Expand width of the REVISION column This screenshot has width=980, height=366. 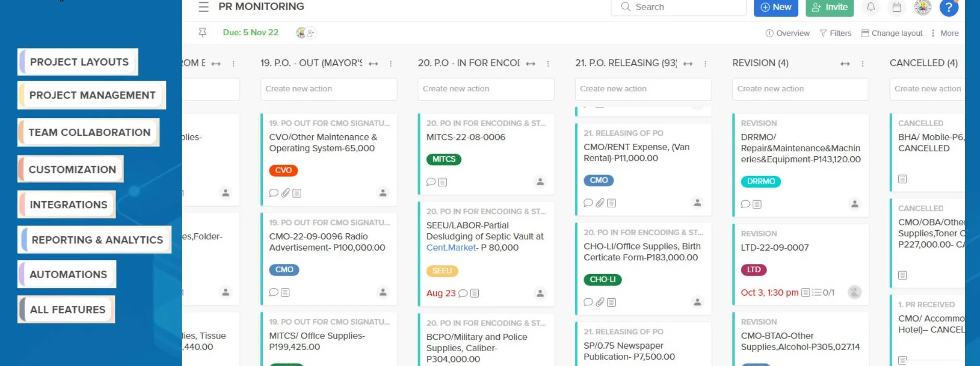pos(845,64)
